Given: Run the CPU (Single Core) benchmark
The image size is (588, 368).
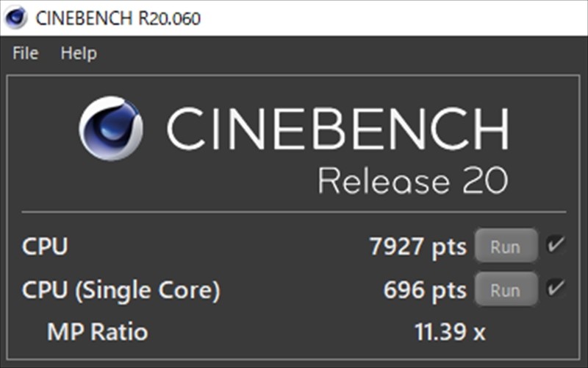Looking at the screenshot, I should [x=506, y=290].
